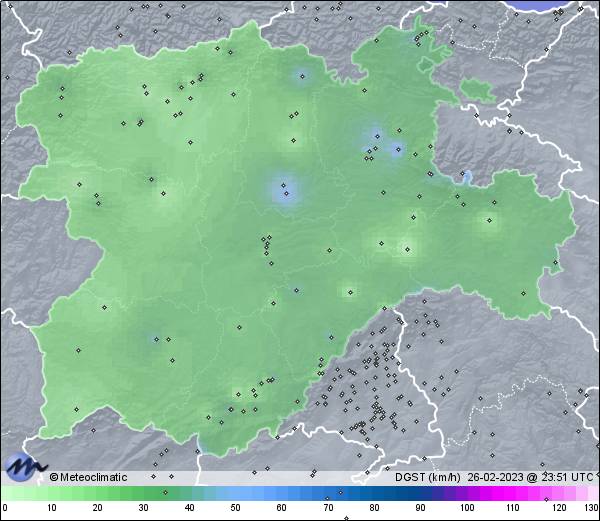
Task: Click the 26-02-2023 date stamp
Action: click(x=497, y=477)
